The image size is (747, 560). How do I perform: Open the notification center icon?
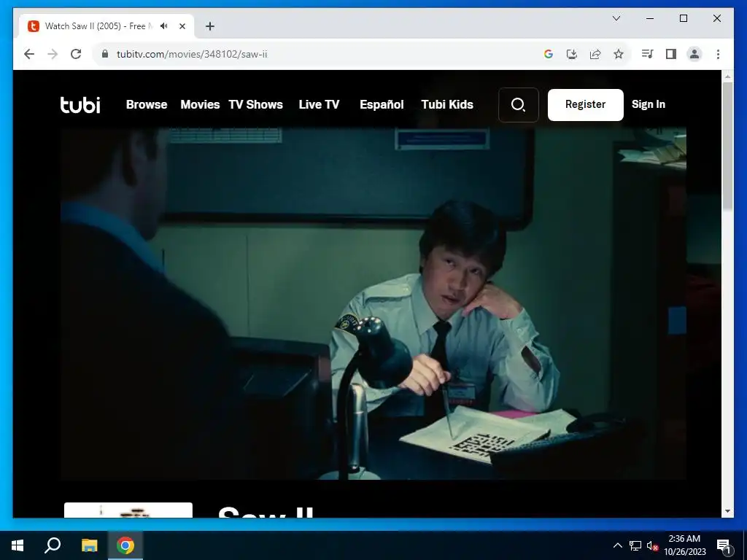click(723, 546)
